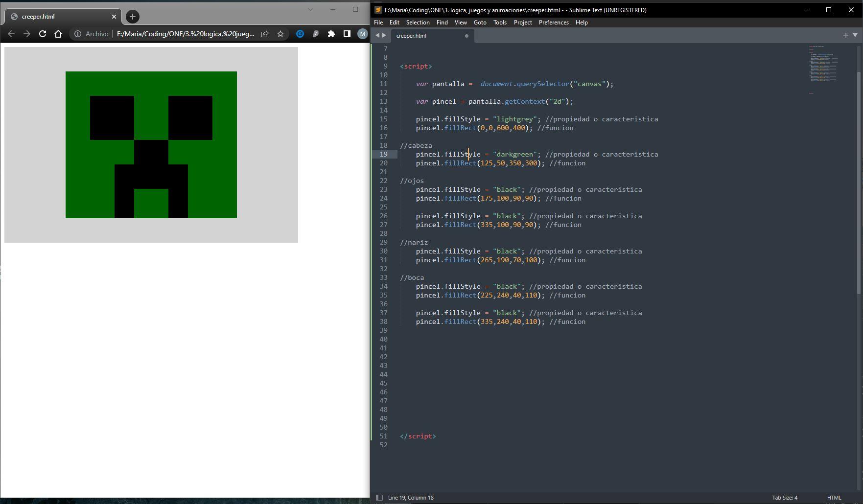The image size is (863, 504).
Task: Open the Tools menu in Sublime Text
Action: pos(500,23)
